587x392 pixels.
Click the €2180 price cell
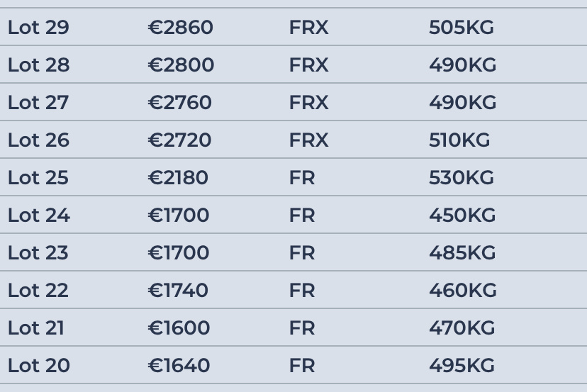pyautogui.click(x=178, y=177)
